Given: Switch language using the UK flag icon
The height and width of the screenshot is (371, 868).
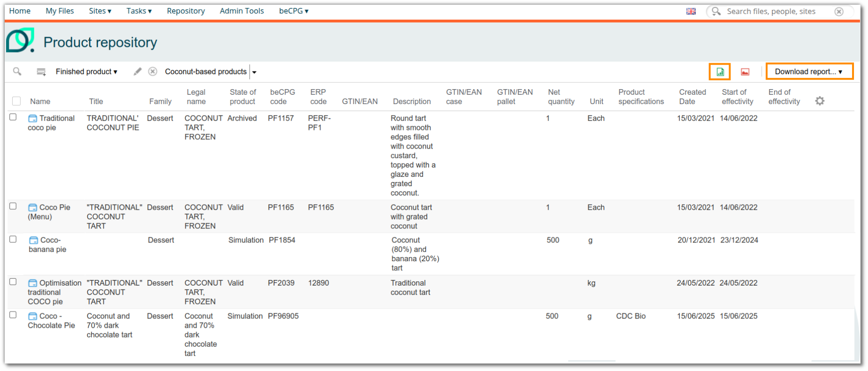Looking at the screenshot, I should pos(691,11).
